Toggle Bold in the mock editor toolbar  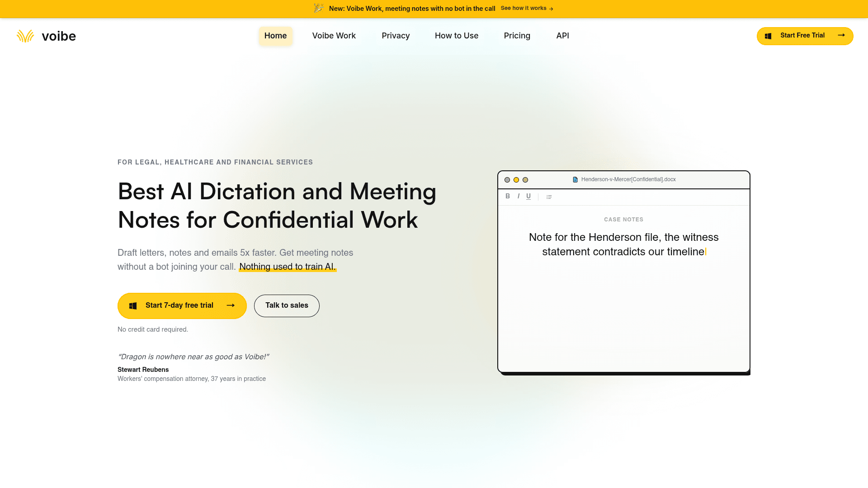[508, 196]
